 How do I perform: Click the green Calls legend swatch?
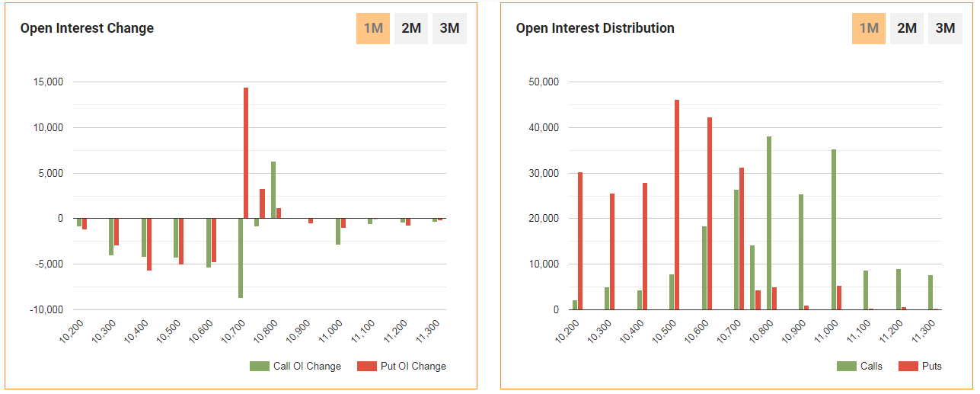tap(846, 367)
